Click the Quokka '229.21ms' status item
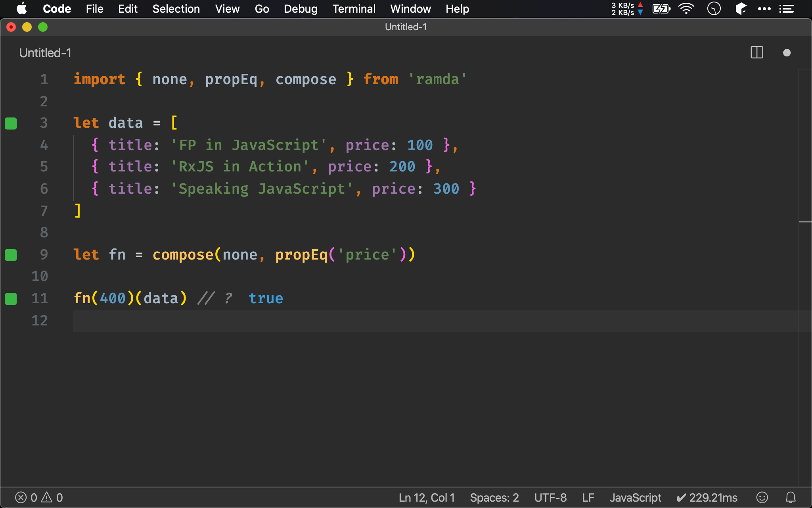This screenshot has height=508, width=812. coord(707,498)
